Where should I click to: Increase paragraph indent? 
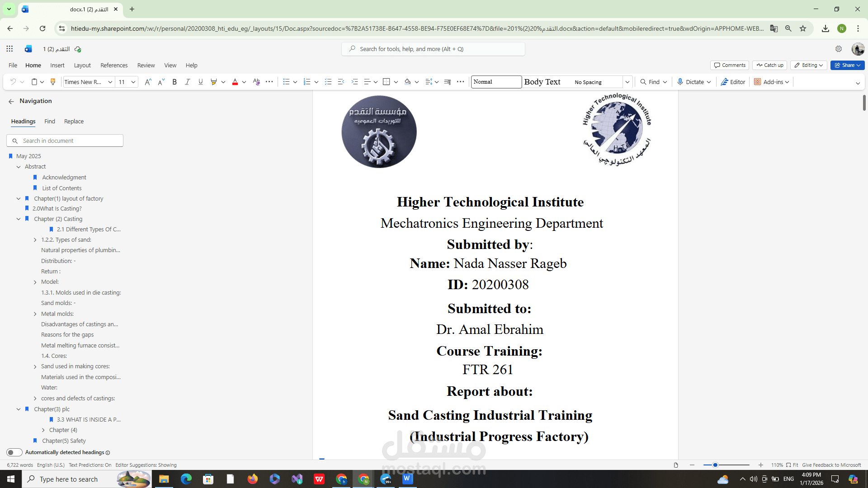[x=354, y=82]
